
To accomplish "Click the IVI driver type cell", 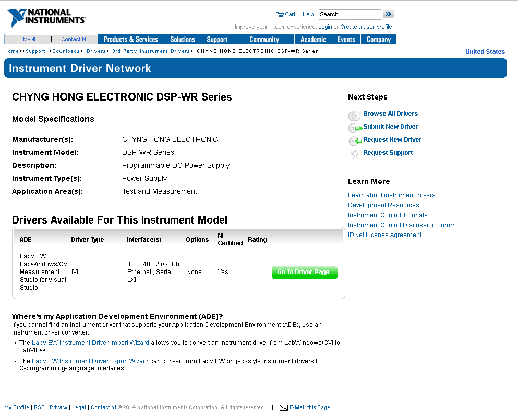I will tap(75, 272).
